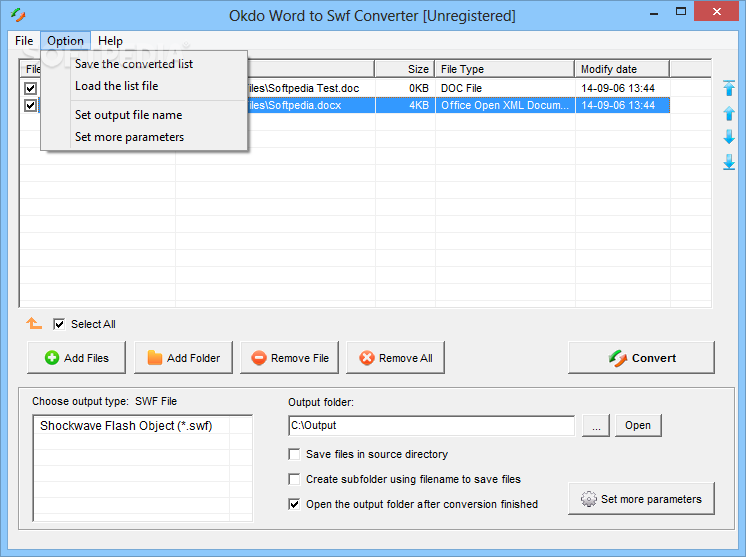The height and width of the screenshot is (557, 746).
Task: Toggle the Select All checkbox
Action: 59,324
